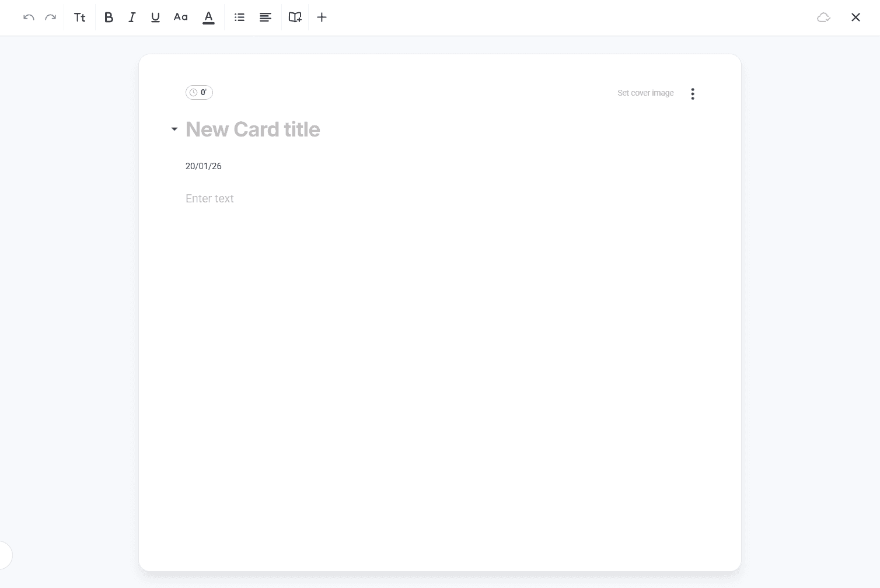
Task: Click Set cover image link
Action: click(645, 93)
